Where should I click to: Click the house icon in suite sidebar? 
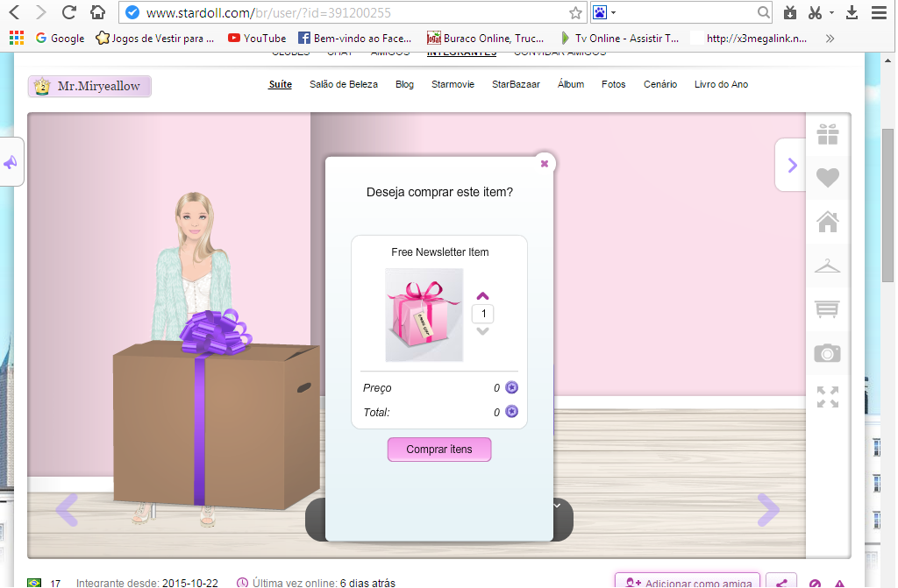828,222
